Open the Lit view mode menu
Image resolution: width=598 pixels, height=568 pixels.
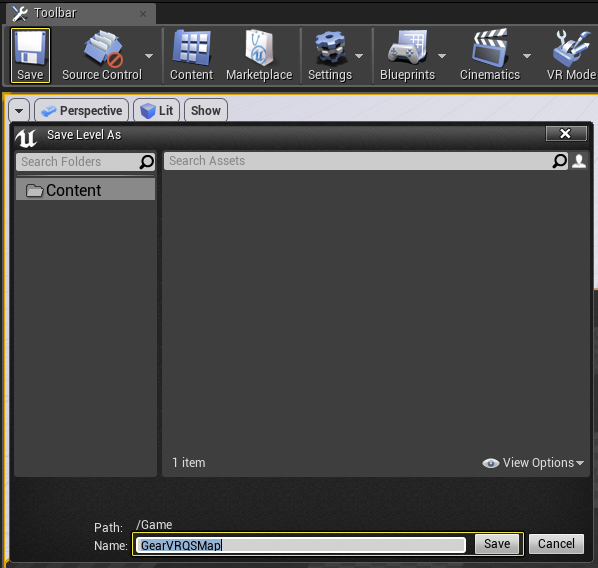(x=156, y=111)
